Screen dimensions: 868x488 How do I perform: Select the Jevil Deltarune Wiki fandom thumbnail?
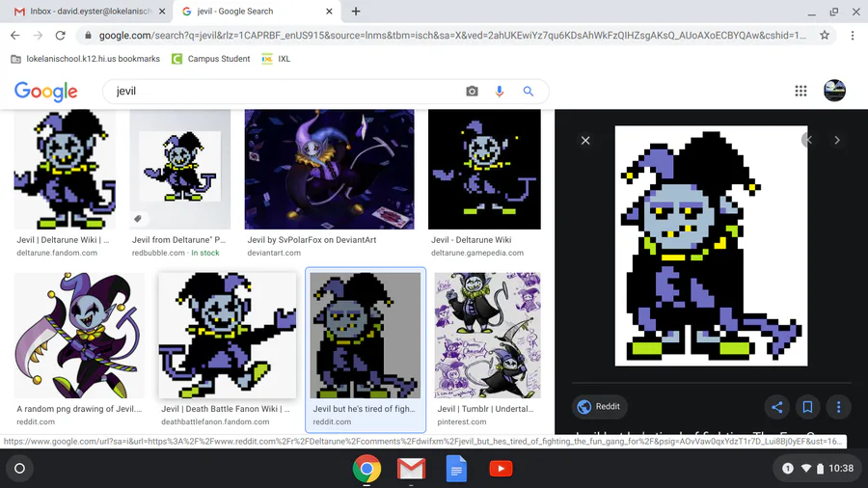click(x=65, y=170)
